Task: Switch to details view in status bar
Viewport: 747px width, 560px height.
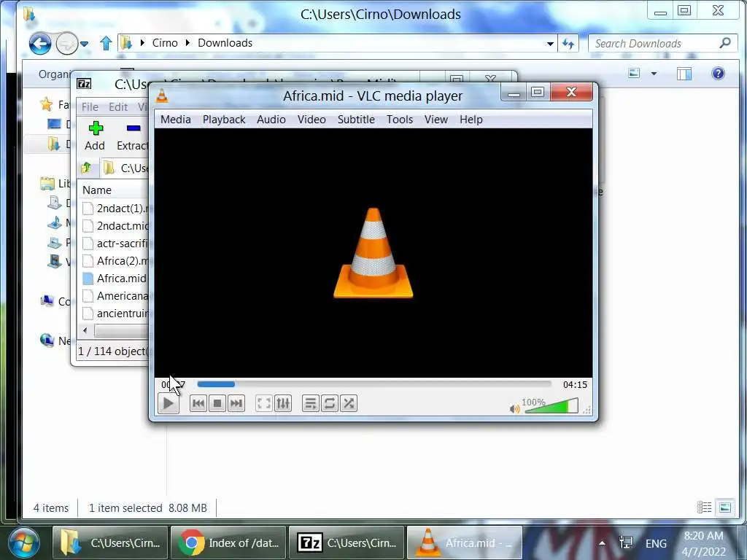Action: point(704,507)
